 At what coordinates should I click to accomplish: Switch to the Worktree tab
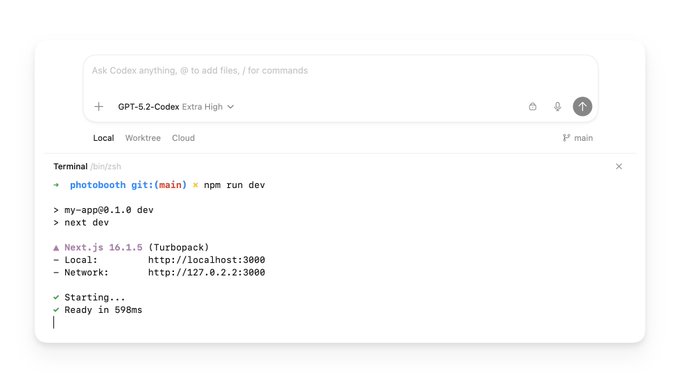[x=143, y=138]
